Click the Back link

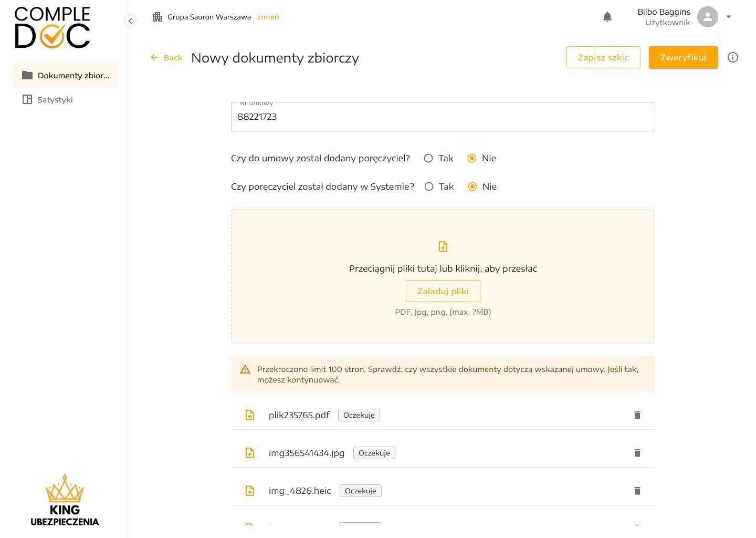[x=167, y=58]
